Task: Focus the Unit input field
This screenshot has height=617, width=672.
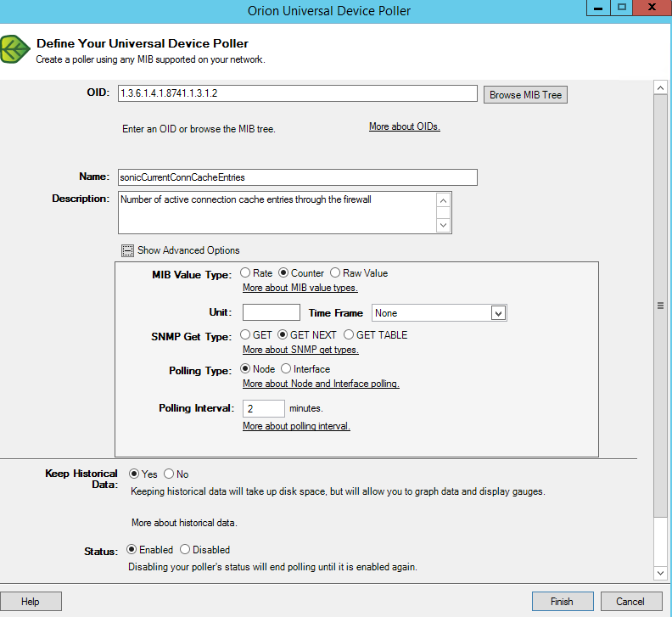Action: click(x=272, y=312)
